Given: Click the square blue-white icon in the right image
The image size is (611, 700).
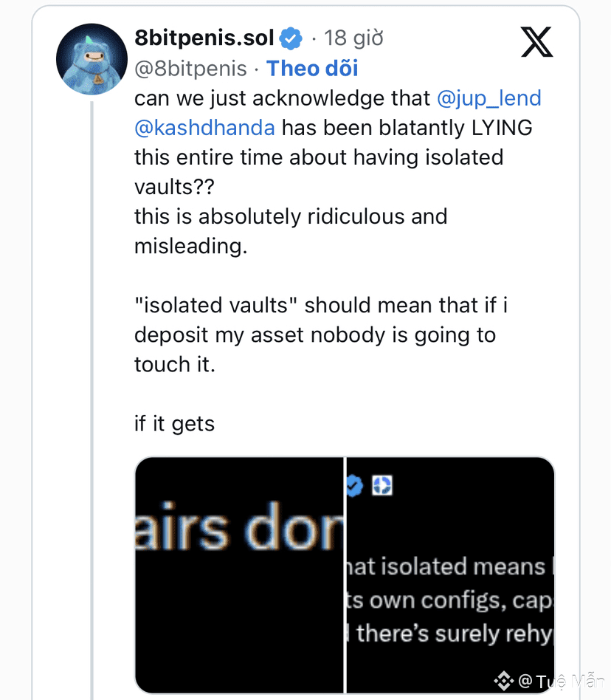Looking at the screenshot, I should 382,485.
